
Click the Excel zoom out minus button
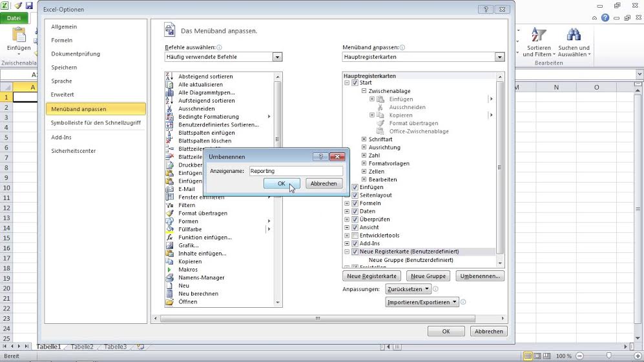click(x=579, y=356)
